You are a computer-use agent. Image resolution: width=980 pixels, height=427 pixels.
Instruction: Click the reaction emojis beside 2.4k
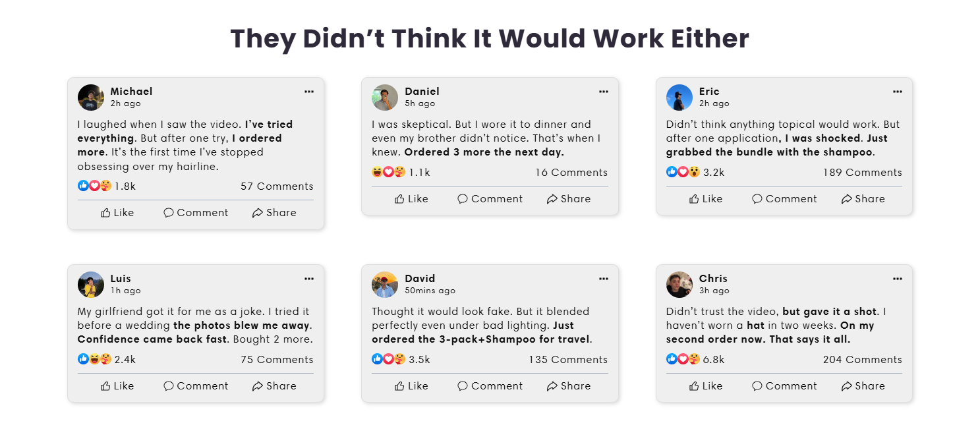95,359
